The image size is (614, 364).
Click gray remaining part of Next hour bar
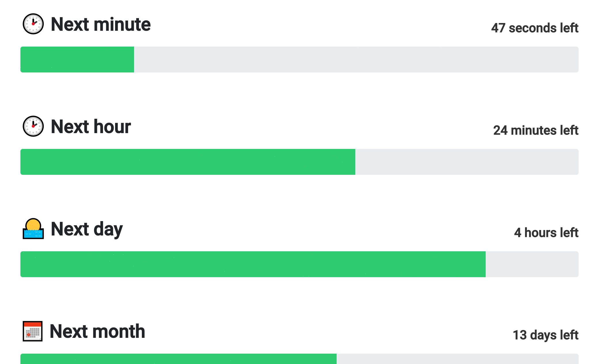(x=467, y=162)
